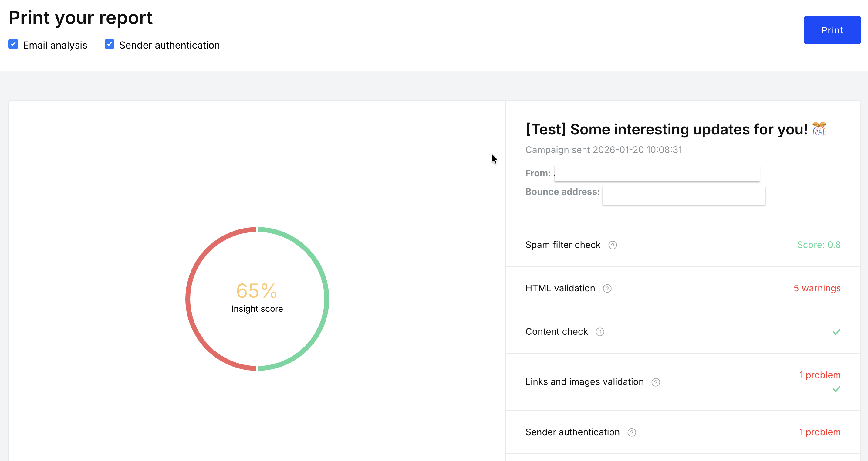Click help icon next to HTML validation
868x461 pixels.
[607, 288]
